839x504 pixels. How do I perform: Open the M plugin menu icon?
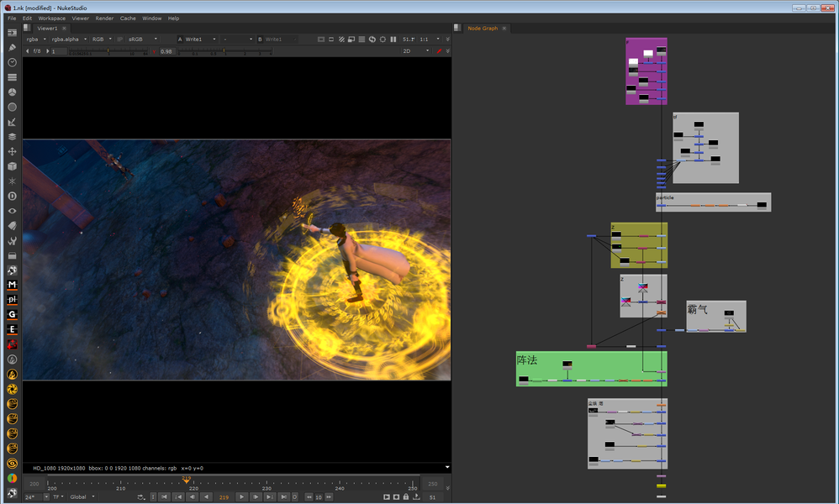click(x=12, y=285)
